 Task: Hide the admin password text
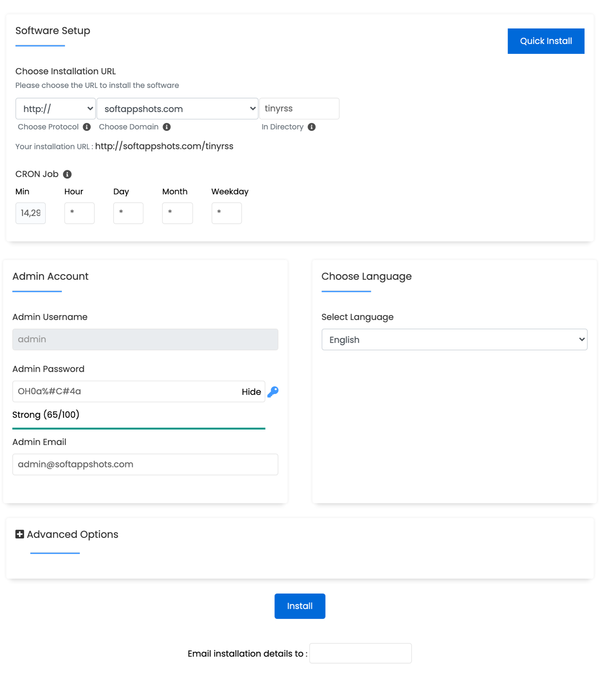tap(251, 392)
